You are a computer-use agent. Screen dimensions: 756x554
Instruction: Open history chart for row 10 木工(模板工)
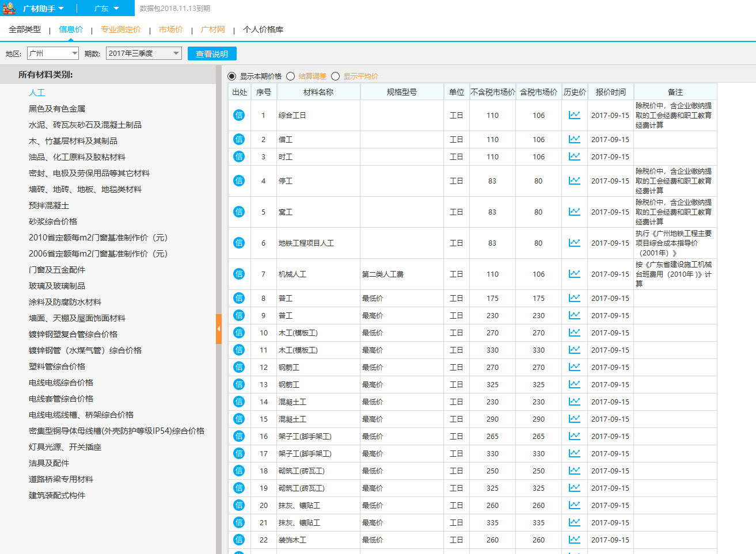[575, 333]
